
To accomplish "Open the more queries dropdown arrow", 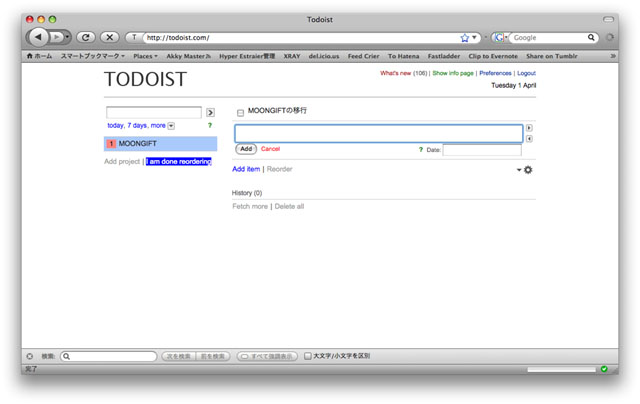I will coord(171,126).
